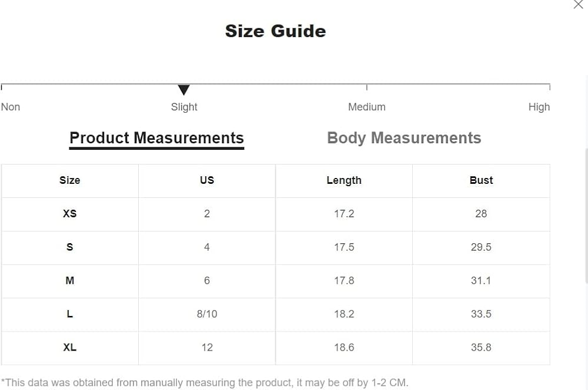Select the XL size row label
Viewport: 588px width, 390px height.
click(69, 348)
